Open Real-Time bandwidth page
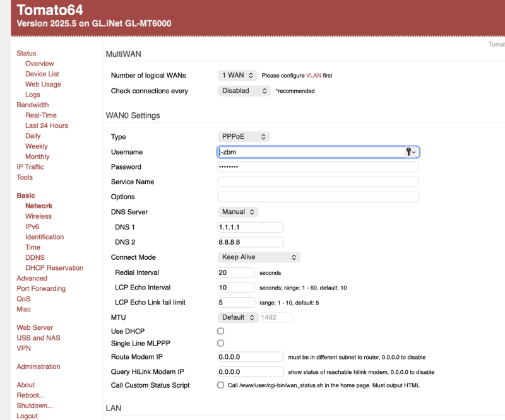This screenshot has width=505, height=420. click(41, 115)
